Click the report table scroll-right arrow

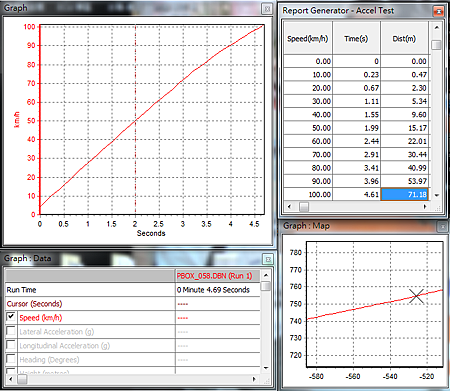pos(425,207)
